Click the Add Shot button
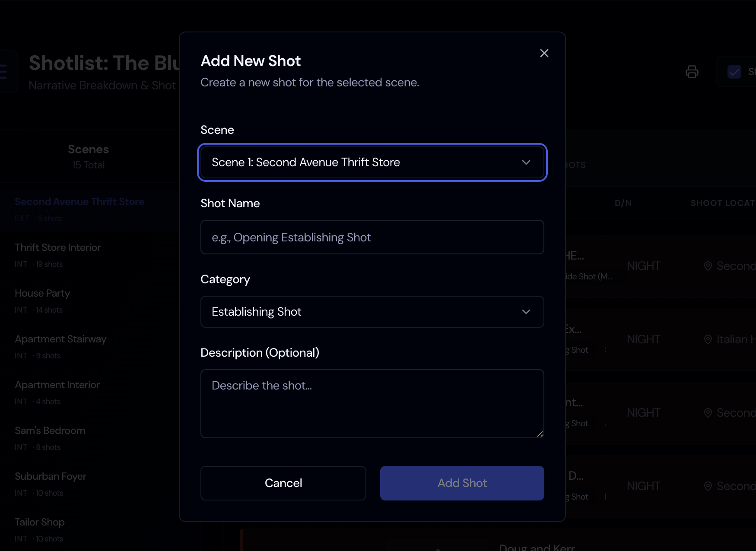Viewport: 756px width, 551px height. 461,483
